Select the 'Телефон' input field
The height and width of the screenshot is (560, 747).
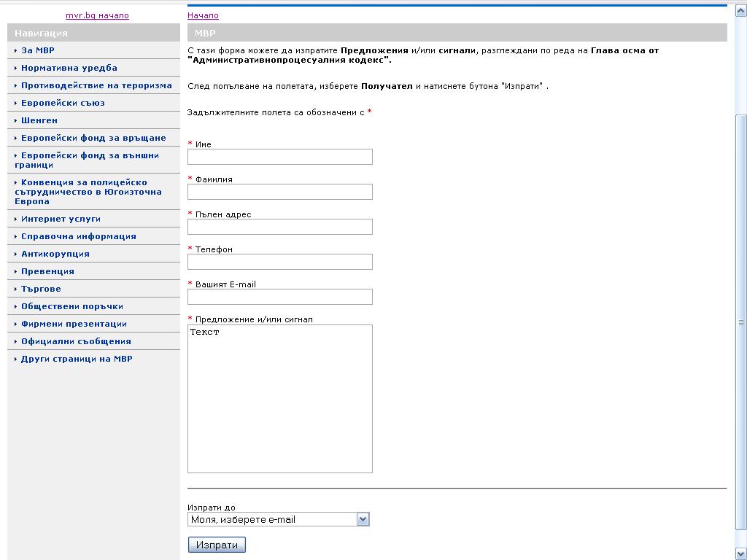tap(279, 262)
